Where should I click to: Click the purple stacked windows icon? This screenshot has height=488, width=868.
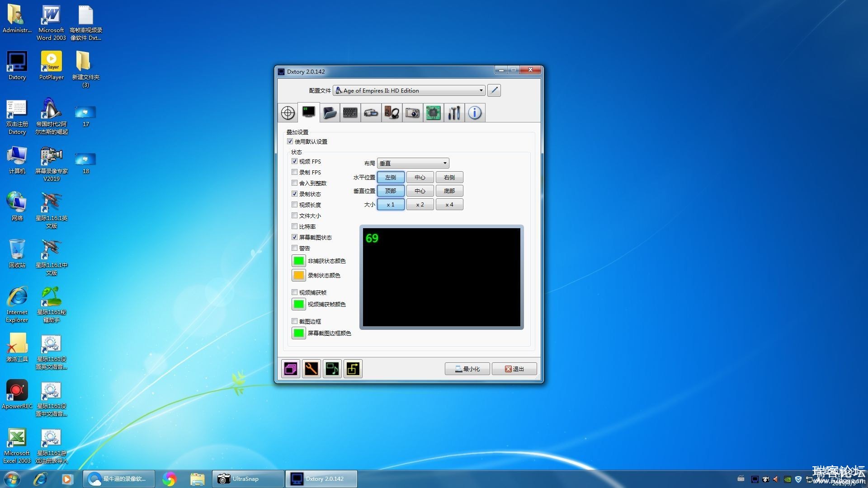pos(291,369)
